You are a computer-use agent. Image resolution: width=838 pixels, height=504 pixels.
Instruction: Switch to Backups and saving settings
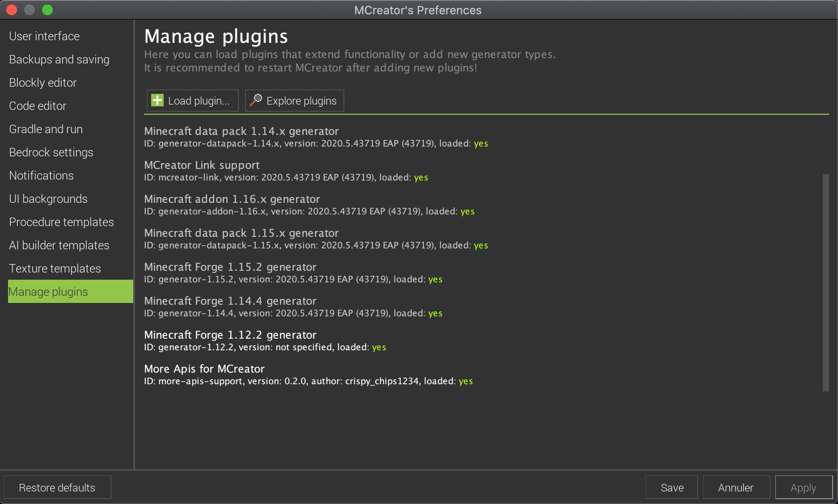click(59, 59)
